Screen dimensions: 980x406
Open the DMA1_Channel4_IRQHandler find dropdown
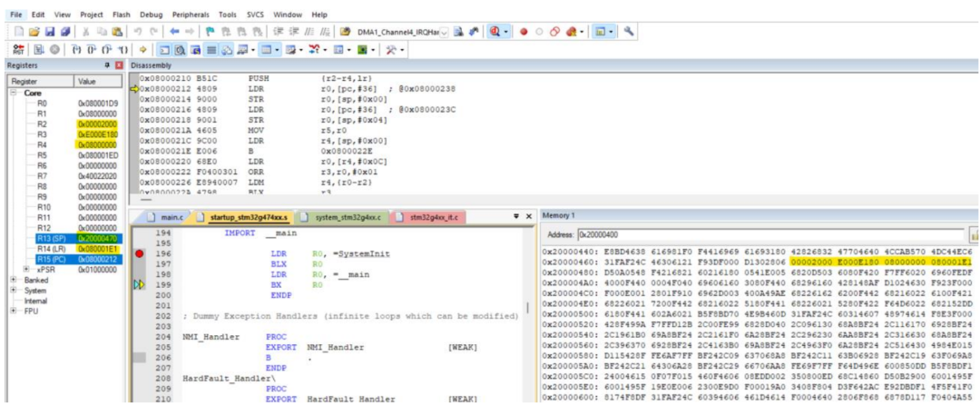445,32
